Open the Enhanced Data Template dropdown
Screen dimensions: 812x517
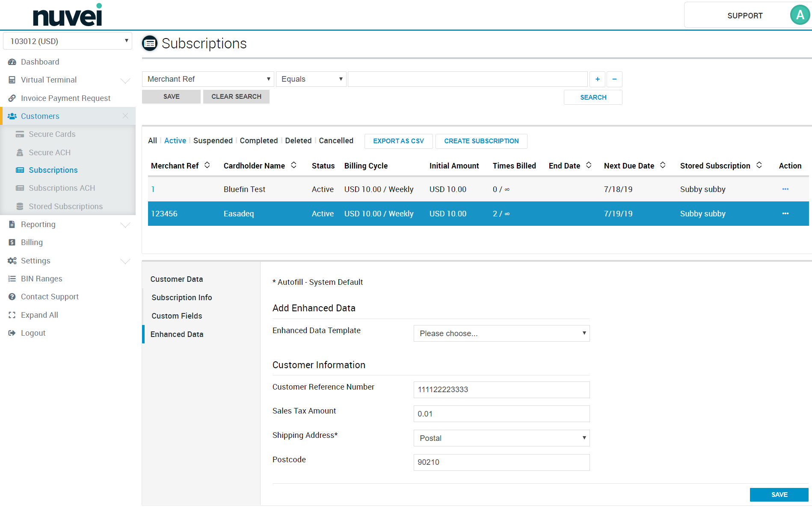coord(501,334)
